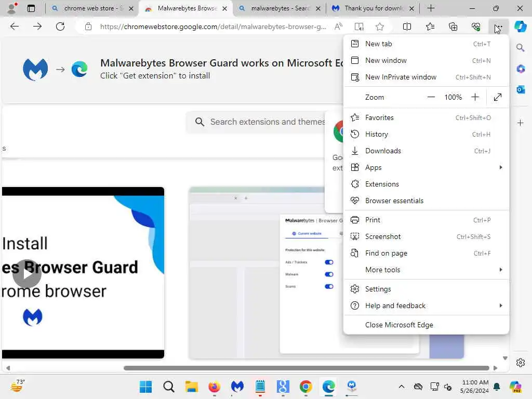The width and height of the screenshot is (532, 399).
Task: Open Favorites toolbar star-list icon
Action: (430, 26)
